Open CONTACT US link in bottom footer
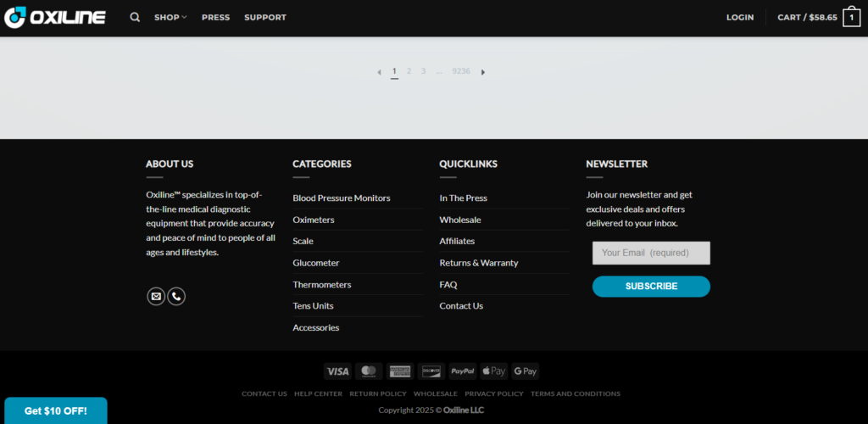The height and width of the screenshot is (424, 868). pos(264,394)
